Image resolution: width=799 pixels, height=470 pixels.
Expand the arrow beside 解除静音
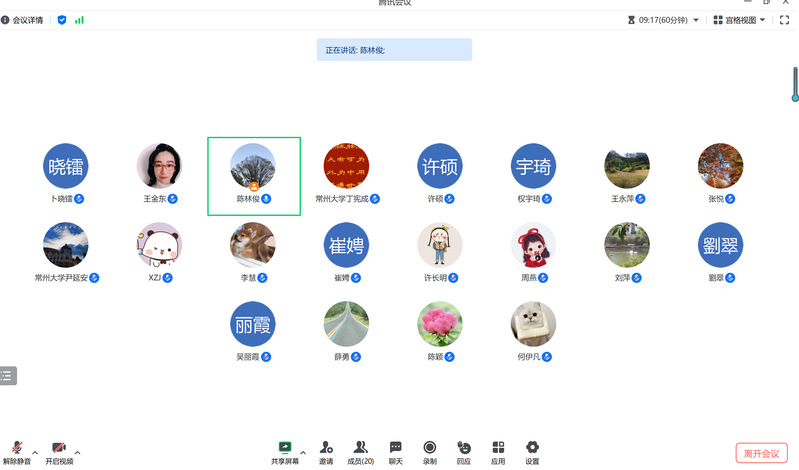tap(35, 452)
